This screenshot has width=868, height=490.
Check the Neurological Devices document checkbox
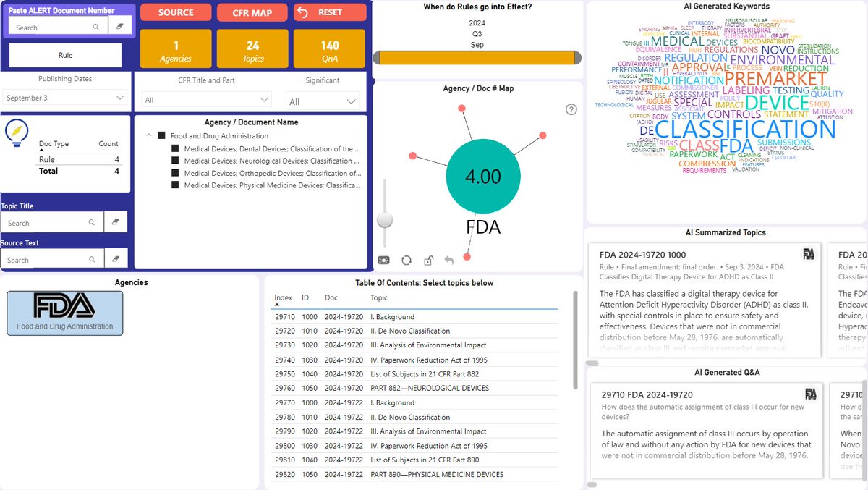175,161
